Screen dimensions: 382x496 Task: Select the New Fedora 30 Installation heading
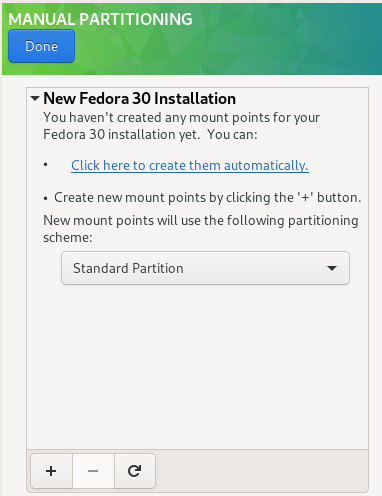(x=139, y=98)
